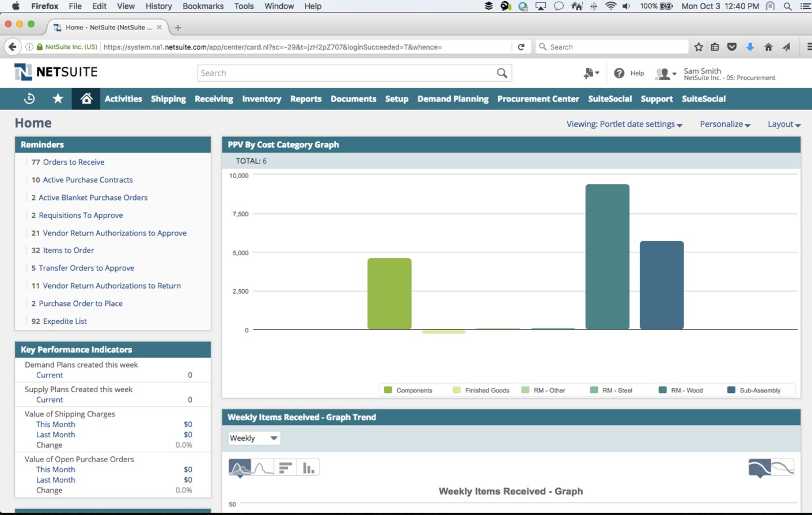This screenshot has height=515, width=812.
Task: Expand the Personalize dropdown
Action: point(725,124)
